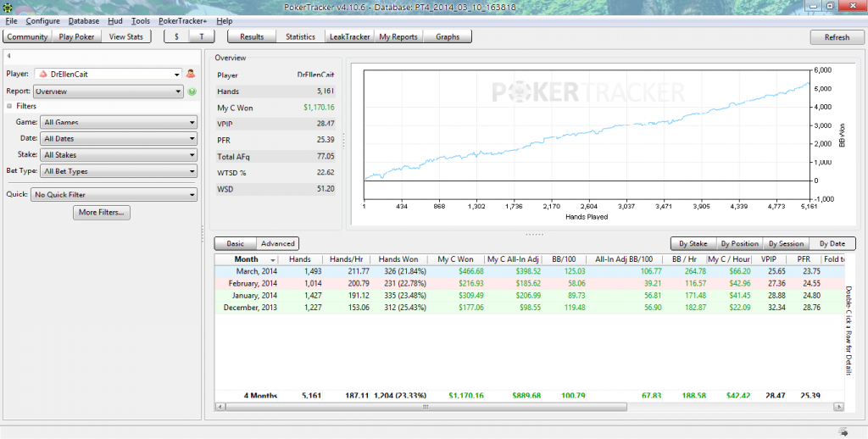Click the player icon next to DrEllenCait dropdown

[x=191, y=74]
